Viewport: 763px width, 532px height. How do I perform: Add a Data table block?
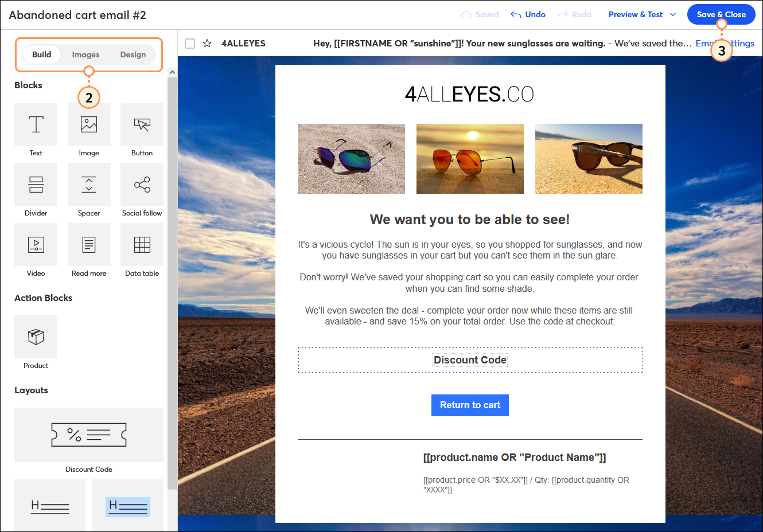tap(142, 245)
